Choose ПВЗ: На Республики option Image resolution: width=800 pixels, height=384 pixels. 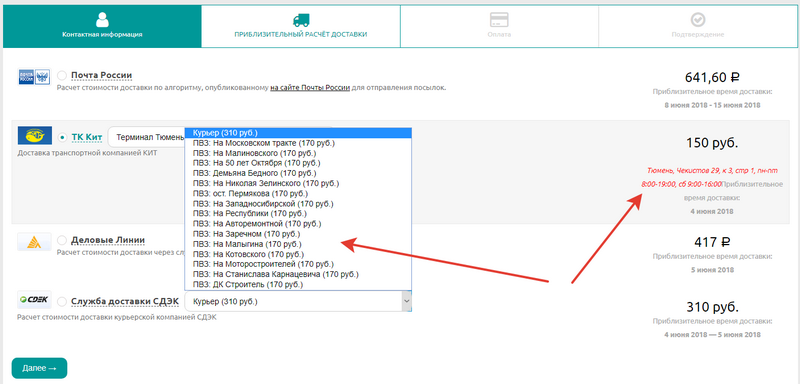pos(298,214)
